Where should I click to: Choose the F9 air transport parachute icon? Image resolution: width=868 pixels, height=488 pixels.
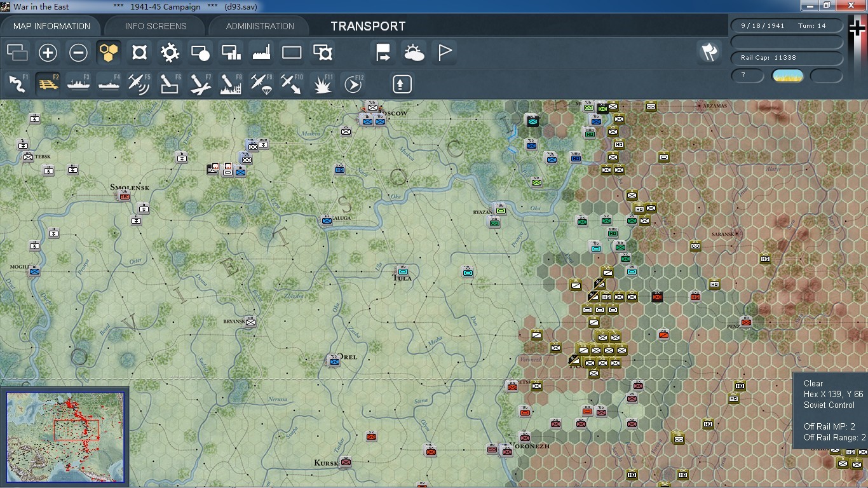click(x=261, y=84)
